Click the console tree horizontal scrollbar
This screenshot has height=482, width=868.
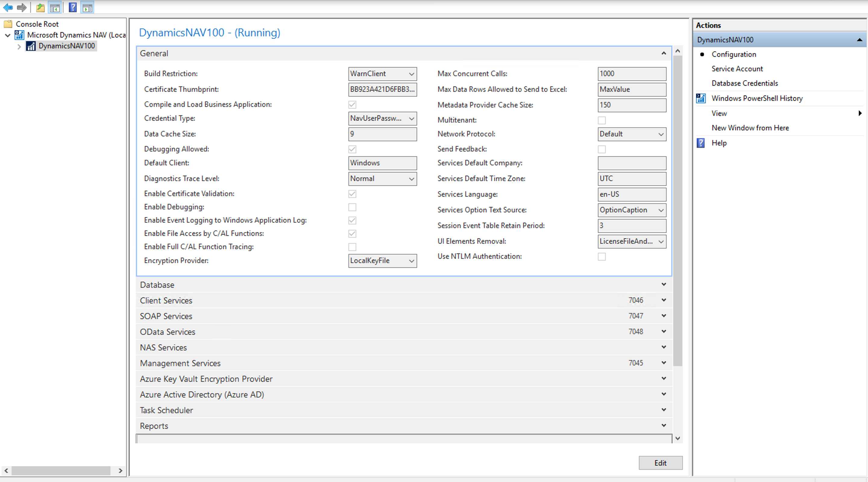click(61, 471)
